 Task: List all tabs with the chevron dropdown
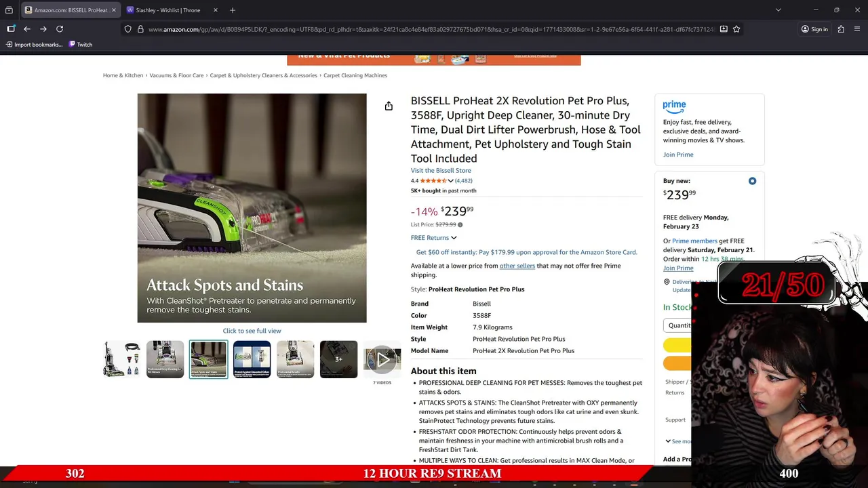(778, 10)
